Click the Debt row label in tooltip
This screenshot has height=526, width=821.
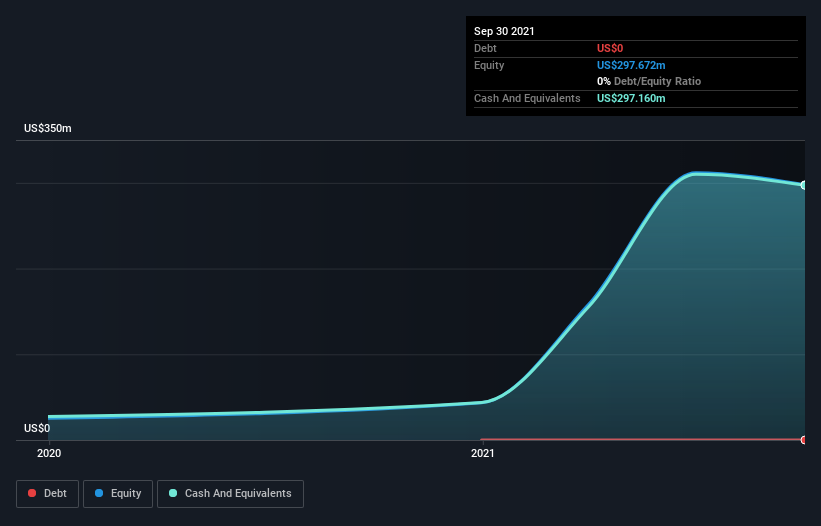[x=485, y=48]
